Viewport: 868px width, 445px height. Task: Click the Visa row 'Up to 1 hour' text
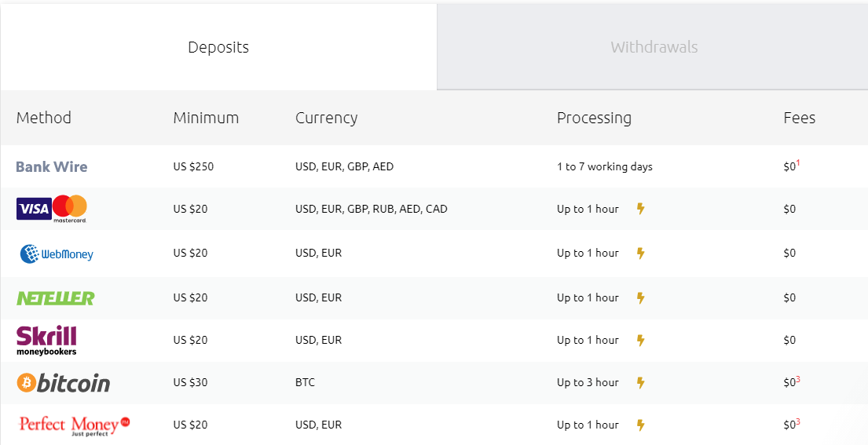pyautogui.click(x=588, y=210)
